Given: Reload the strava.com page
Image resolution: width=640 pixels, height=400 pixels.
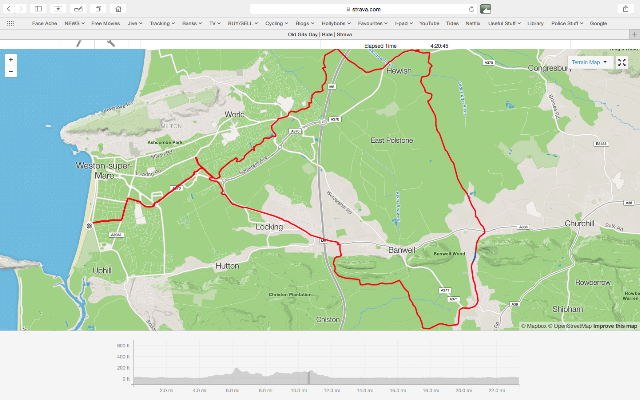Looking at the screenshot, I should (471, 9).
